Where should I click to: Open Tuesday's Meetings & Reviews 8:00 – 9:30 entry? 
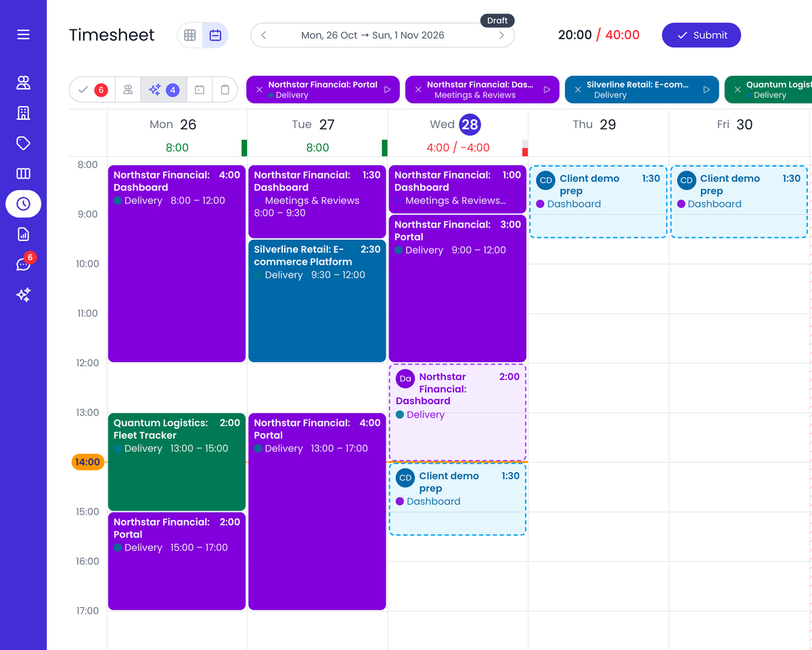coord(317,202)
